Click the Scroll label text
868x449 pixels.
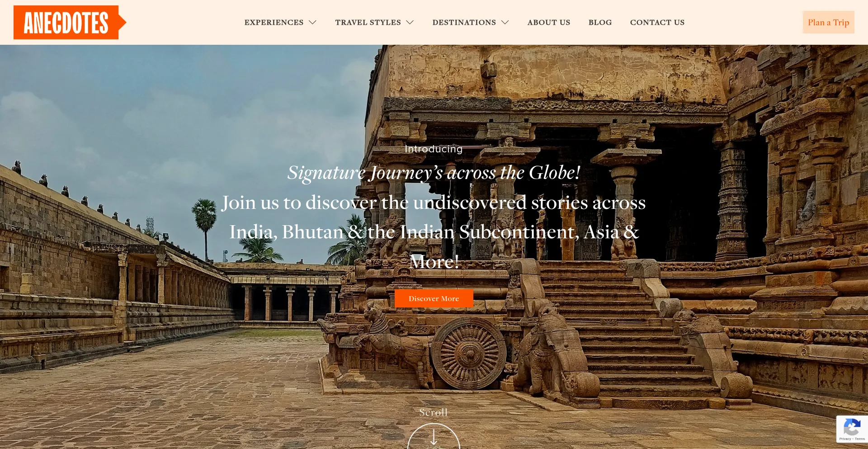tap(434, 412)
